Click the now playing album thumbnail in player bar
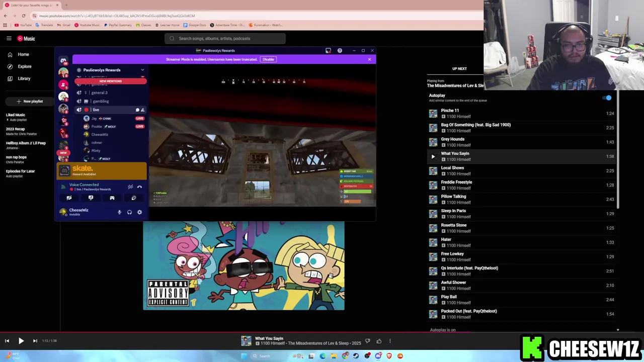Viewport: 644px width, 362px height. coord(246,341)
